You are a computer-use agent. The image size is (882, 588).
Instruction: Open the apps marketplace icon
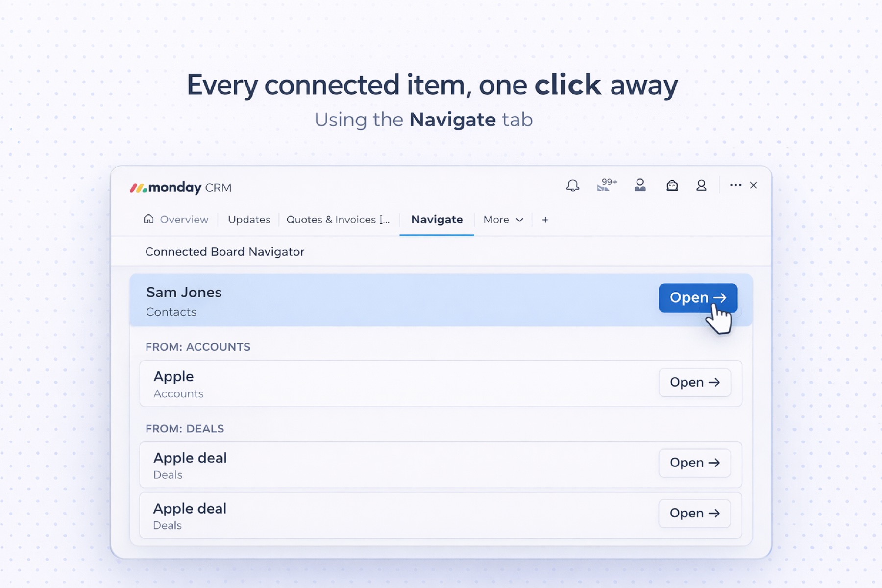pyautogui.click(x=672, y=185)
